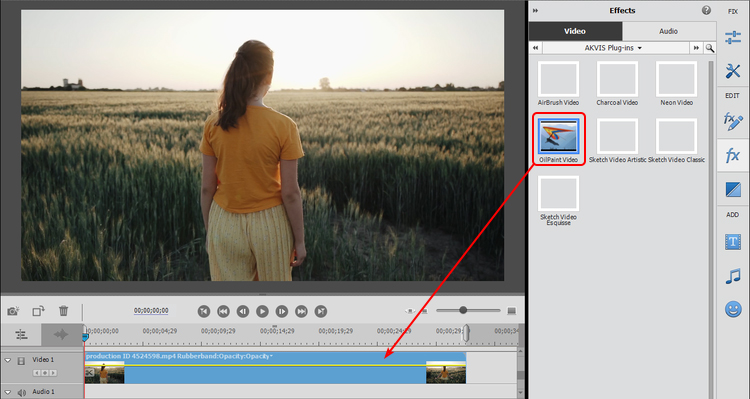Open clip Opacity rubberband dropdown arrow
Image resolution: width=750 pixels, height=399 pixels.
(x=271, y=356)
